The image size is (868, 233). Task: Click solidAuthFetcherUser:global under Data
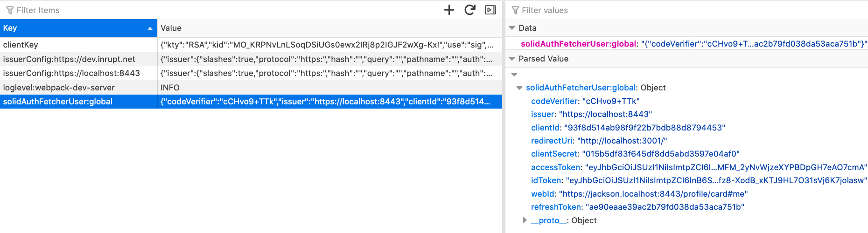click(x=579, y=44)
